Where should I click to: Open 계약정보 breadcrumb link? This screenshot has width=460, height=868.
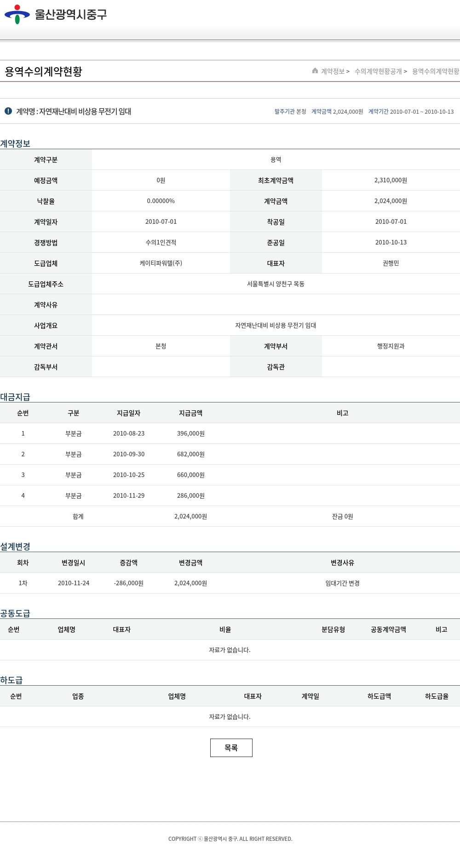click(x=333, y=71)
